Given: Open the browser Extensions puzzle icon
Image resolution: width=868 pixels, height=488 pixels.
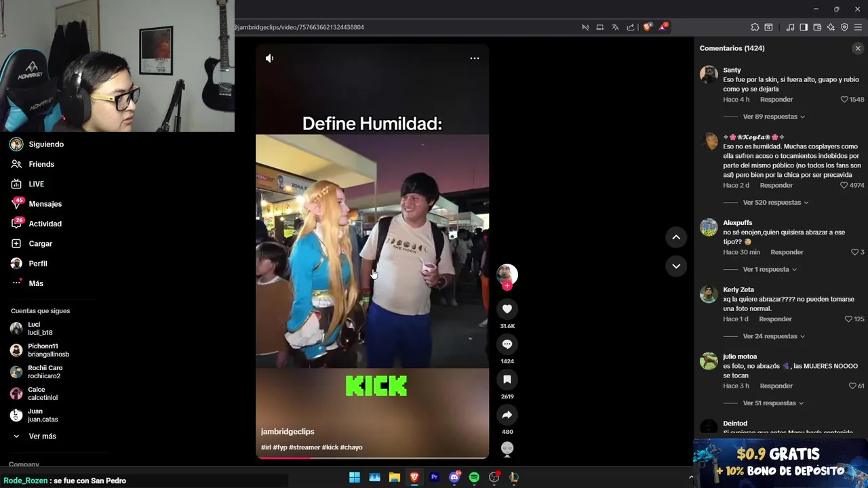Looking at the screenshot, I should 755,27.
